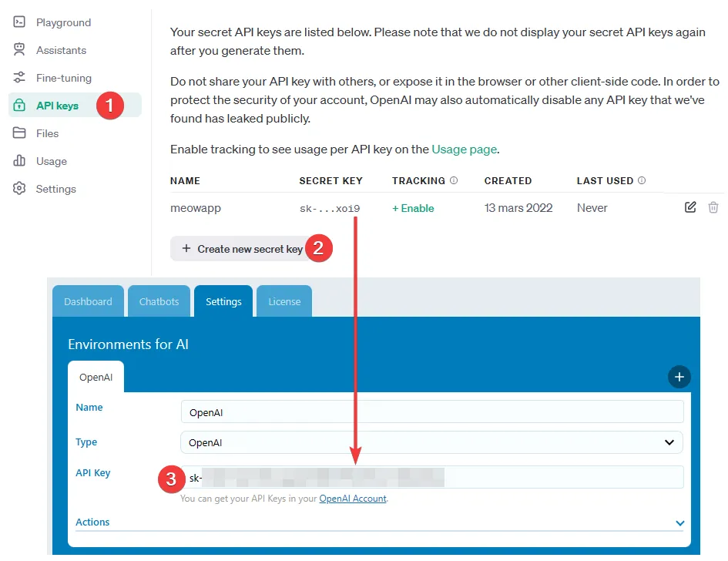Open Usage in the sidebar
Image resolution: width=728 pixels, height=561 pixels.
[x=52, y=161]
